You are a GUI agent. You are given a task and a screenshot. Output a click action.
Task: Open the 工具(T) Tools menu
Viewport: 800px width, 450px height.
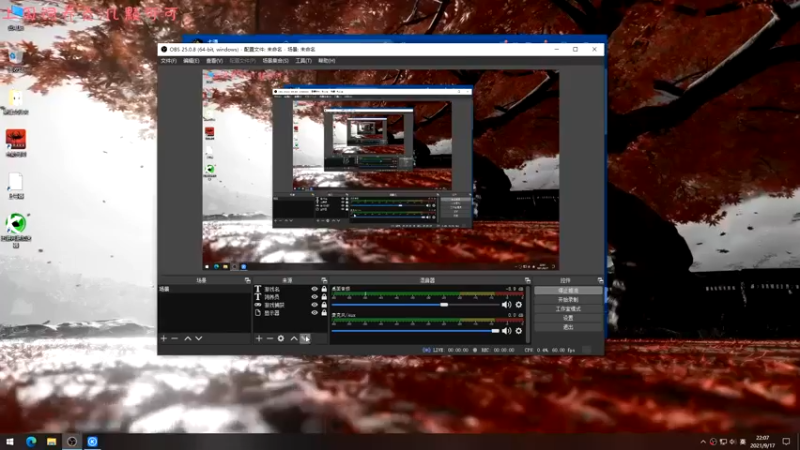[x=303, y=61]
